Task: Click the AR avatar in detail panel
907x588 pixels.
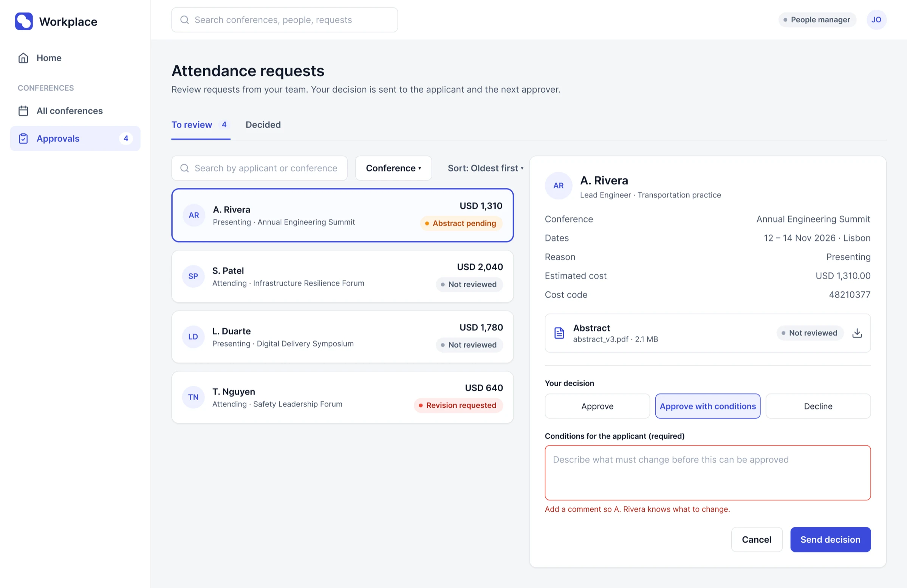Action: point(558,186)
